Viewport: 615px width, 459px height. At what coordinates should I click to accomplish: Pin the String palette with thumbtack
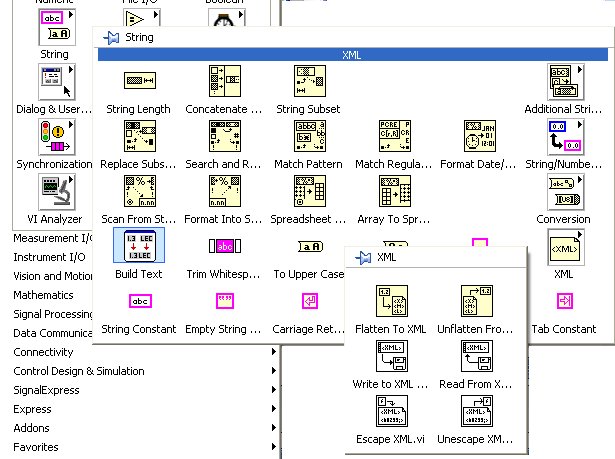tap(111, 38)
